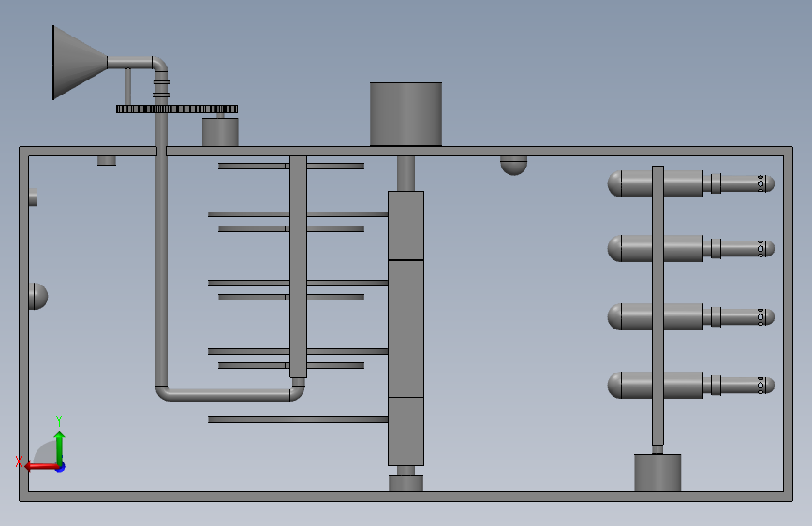The width and height of the screenshot is (812, 526).
Task: Click the hemispherical knob on top wall
Action: pos(514,166)
